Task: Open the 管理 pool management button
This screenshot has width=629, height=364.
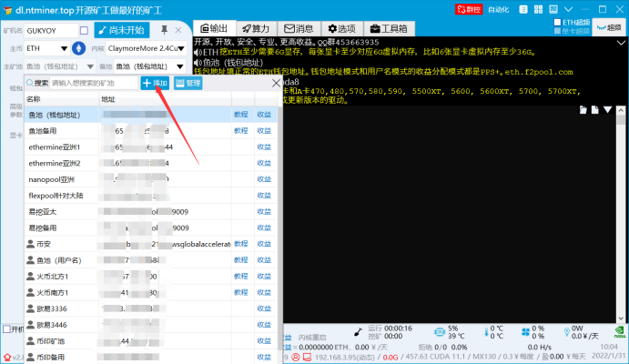Action: pyautogui.click(x=188, y=83)
